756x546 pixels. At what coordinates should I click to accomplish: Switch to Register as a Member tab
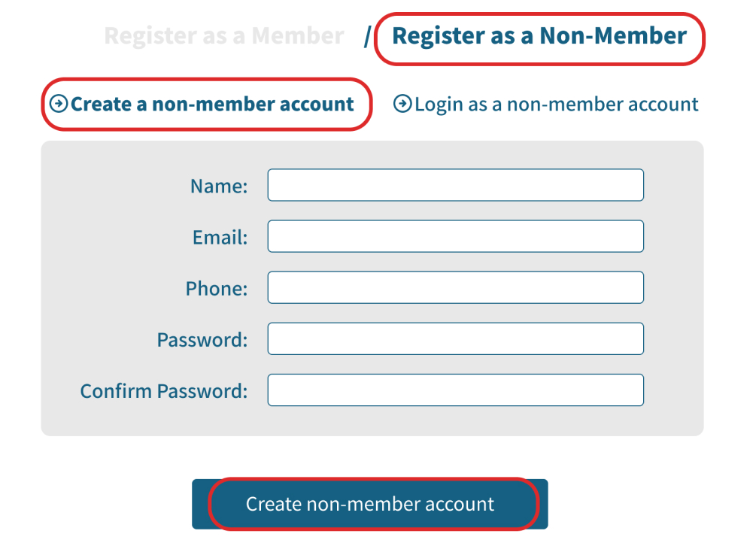pos(223,35)
